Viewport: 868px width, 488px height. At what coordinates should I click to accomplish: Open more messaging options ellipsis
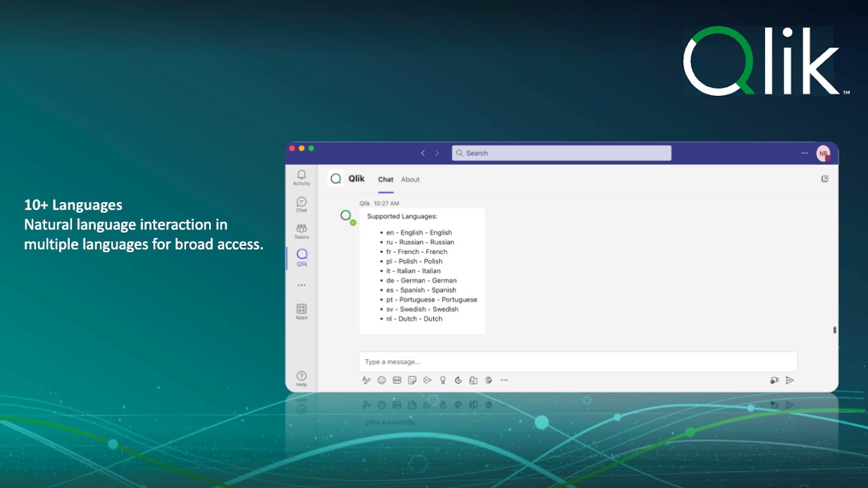coord(504,381)
